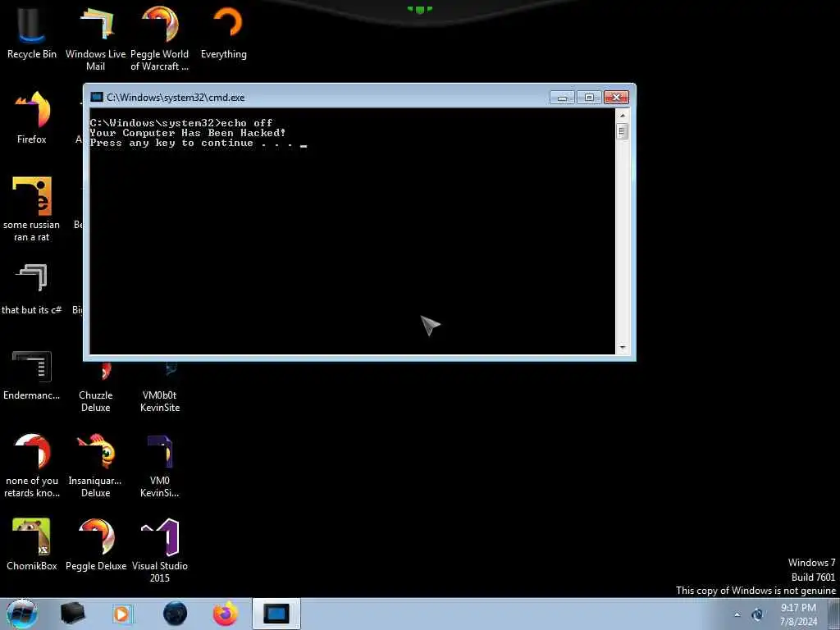
Task: Click the active cmd.exe taskbar button
Action: 276,614
